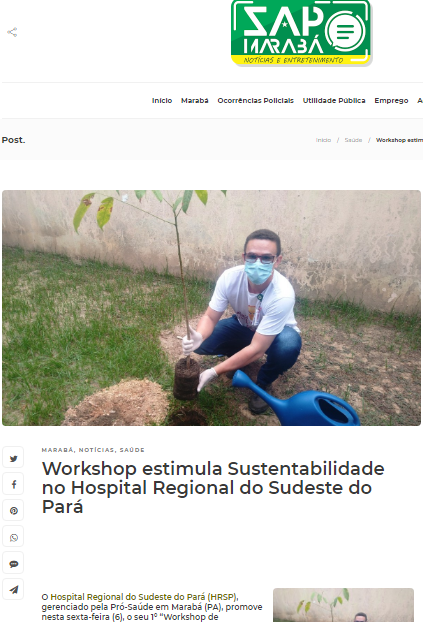The image size is (423, 622).
Task: Pin the article on Pinterest
Action: click(x=13, y=511)
